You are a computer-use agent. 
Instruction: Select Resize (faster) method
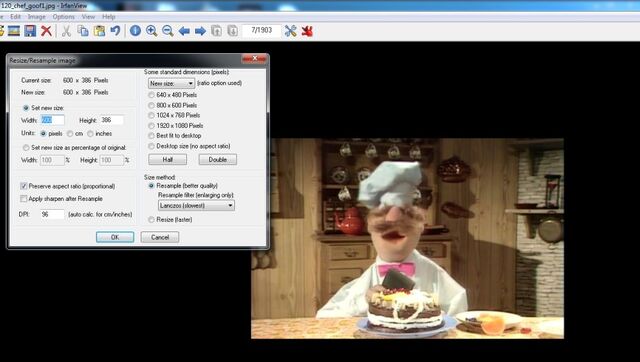[151, 220]
